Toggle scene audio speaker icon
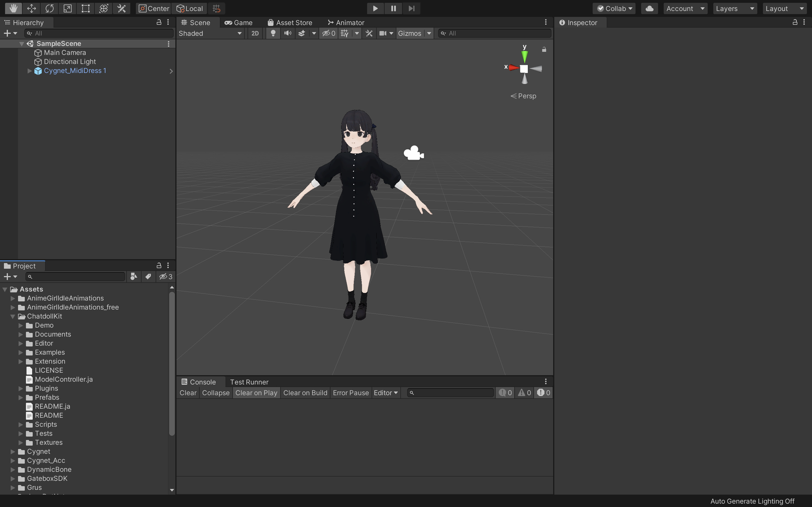The height and width of the screenshot is (507, 812). pos(288,33)
